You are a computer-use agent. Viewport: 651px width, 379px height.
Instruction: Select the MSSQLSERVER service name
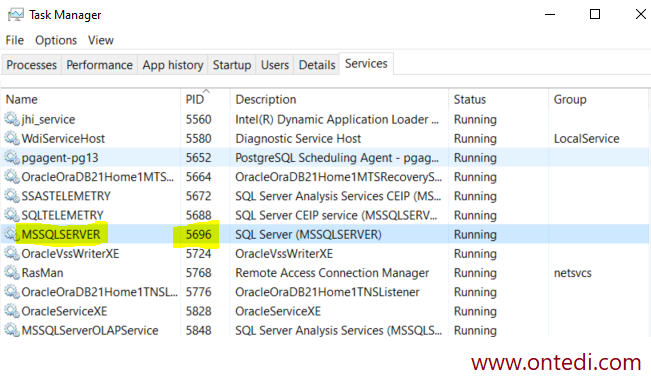61,235
